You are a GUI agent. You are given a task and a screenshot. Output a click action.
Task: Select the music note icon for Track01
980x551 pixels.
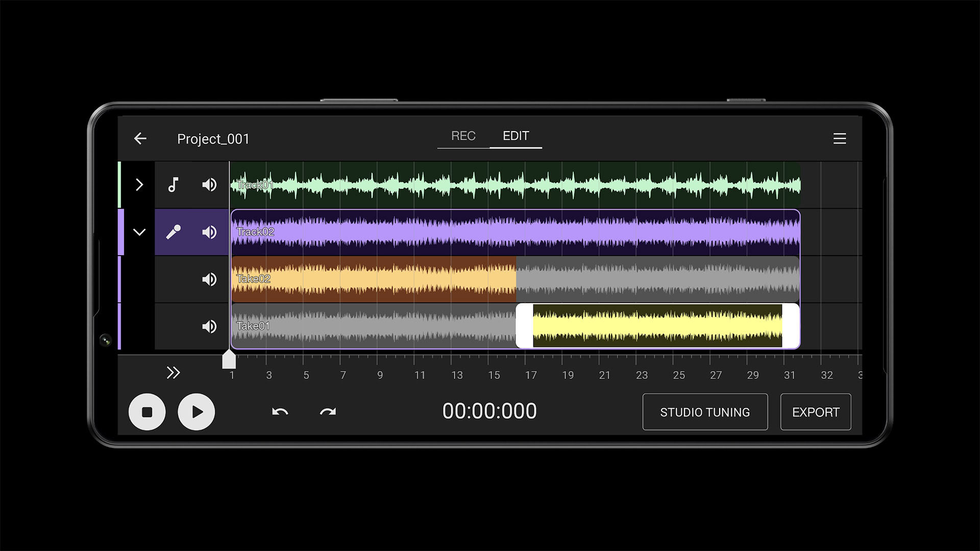pyautogui.click(x=173, y=185)
